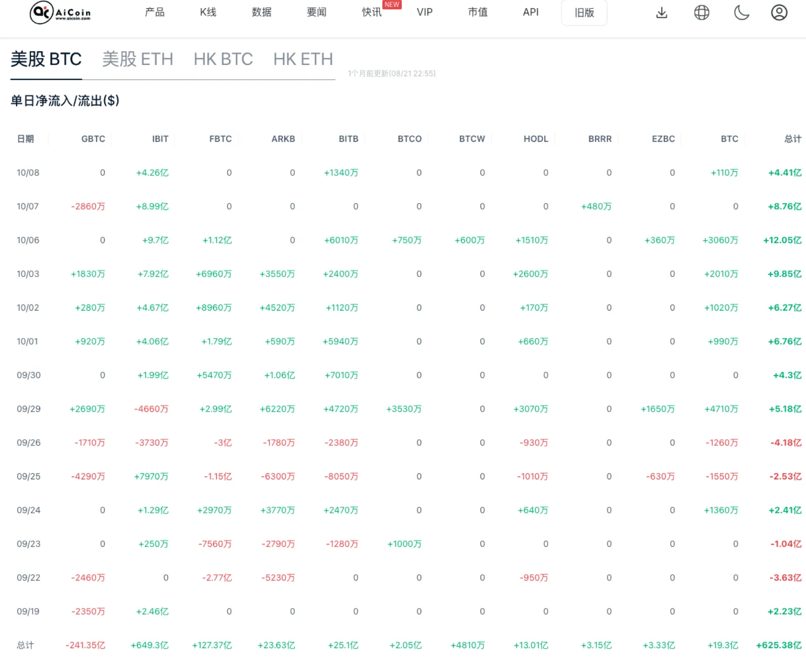This screenshot has height=672, width=806.
Task: Open the API link
Action: (x=530, y=12)
